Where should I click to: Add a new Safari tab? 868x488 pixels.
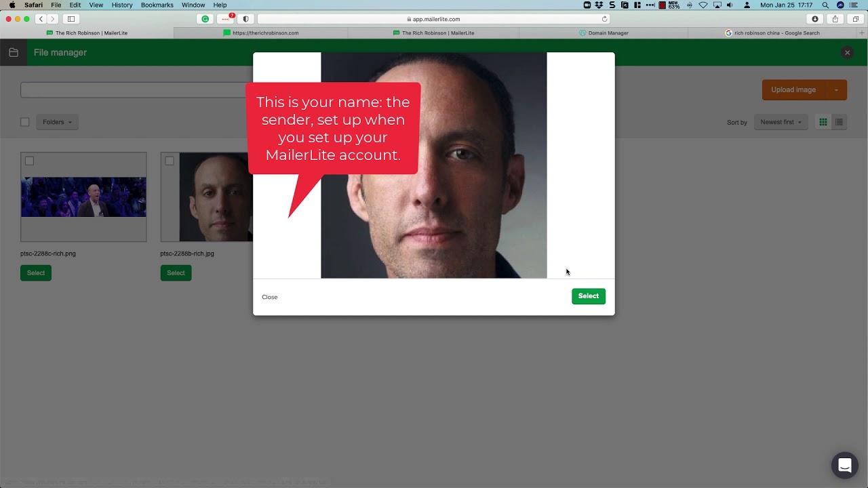coord(863,33)
